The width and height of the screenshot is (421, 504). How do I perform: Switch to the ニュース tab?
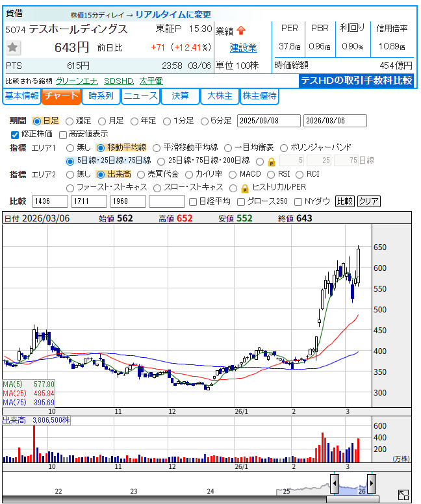point(140,96)
